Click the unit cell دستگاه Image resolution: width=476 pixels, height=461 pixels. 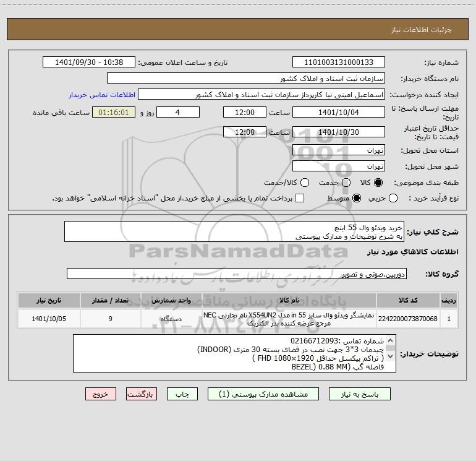(x=171, y=319)
